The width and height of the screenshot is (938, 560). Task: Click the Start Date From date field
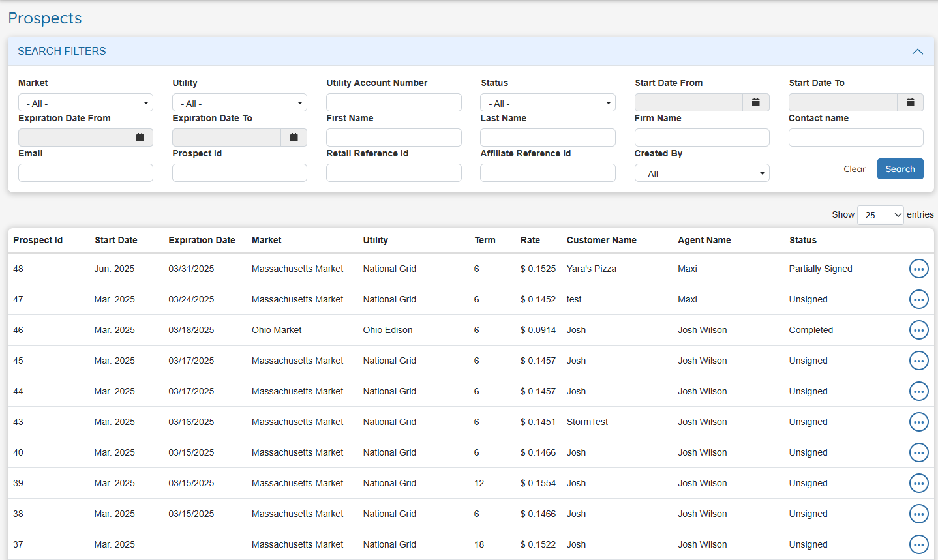(689, 102)
